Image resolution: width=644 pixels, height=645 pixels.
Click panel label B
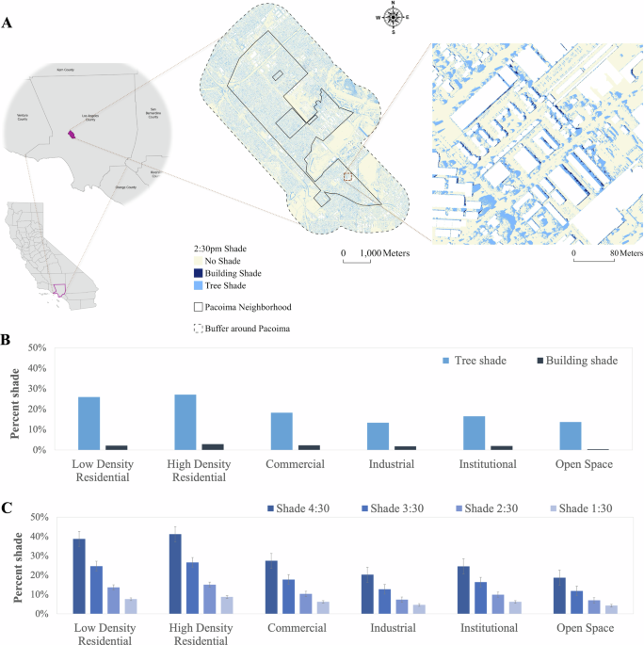pos(6,340)
